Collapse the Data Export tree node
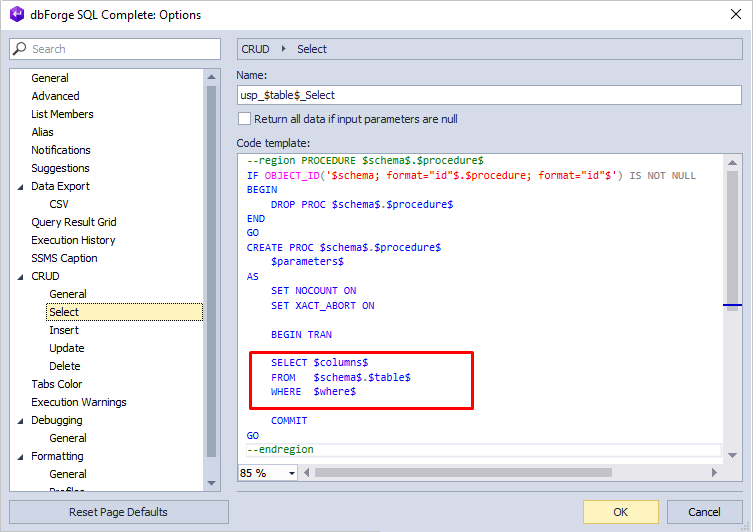The image size is (753, 532). pyautogui.click(x=20, y=187)
